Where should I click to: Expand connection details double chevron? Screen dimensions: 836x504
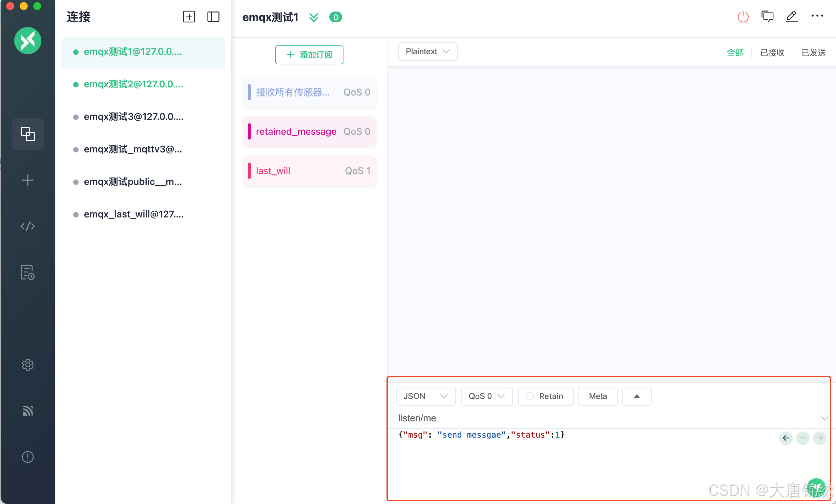[314, 17]
